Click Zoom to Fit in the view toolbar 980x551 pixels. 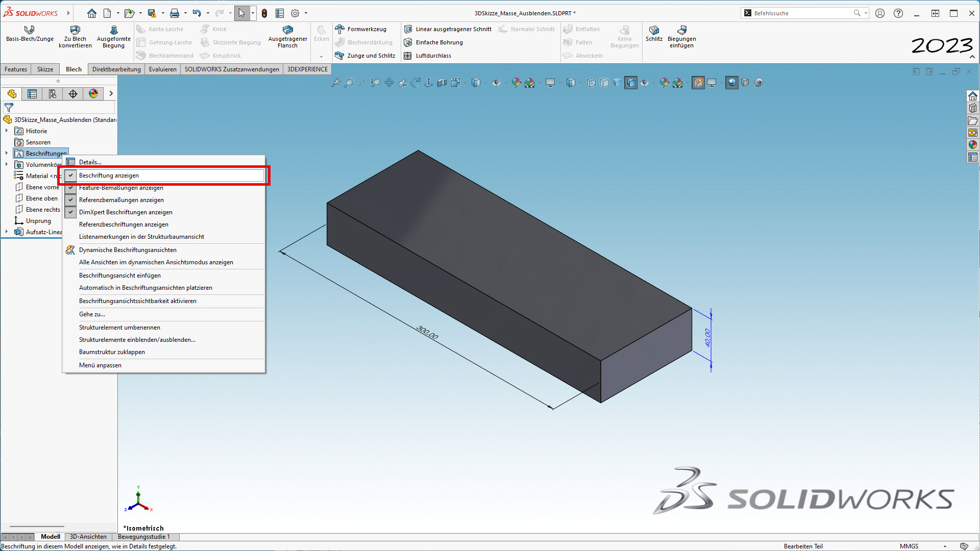click(x=335, y=83)
